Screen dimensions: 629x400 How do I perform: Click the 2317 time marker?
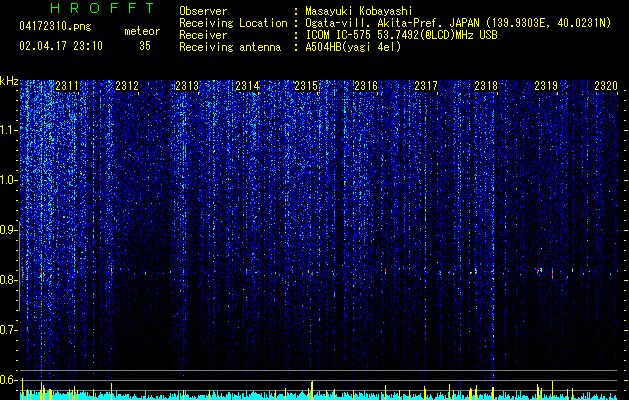(x=426, y=86)
